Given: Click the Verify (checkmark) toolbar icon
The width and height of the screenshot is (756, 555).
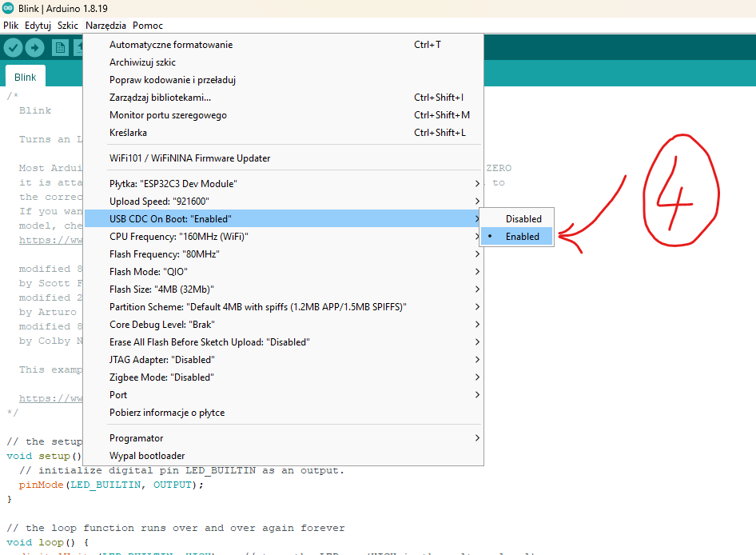Looking at the screenshot, I should click(x=13, y=47).
